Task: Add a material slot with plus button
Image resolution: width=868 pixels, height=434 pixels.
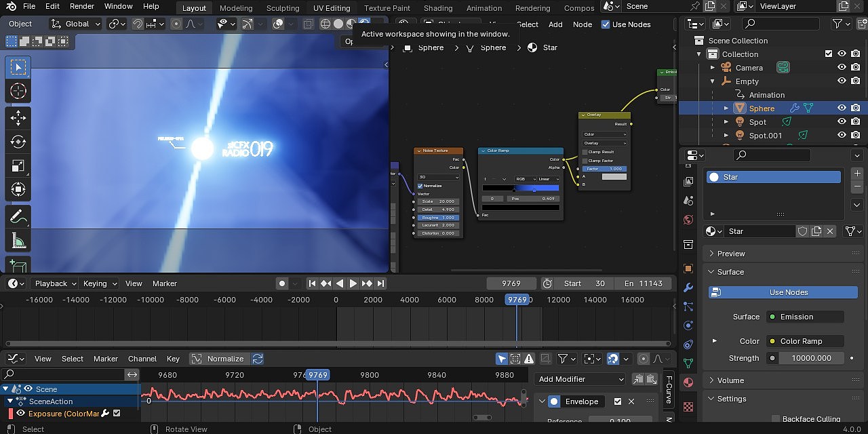Action: (x=857, y=174)
